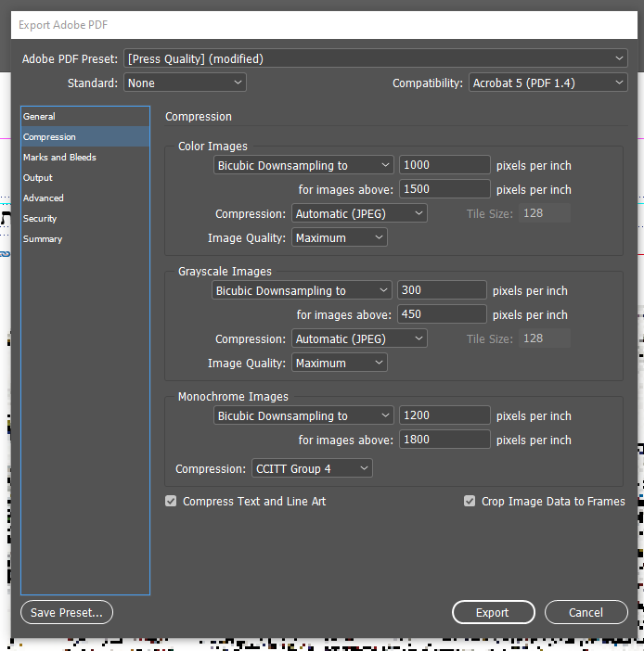Toggle Crop Image Data to Frames checkbox
The width and height of the screenshot is (644, 651).
click(x=470, y=501)
